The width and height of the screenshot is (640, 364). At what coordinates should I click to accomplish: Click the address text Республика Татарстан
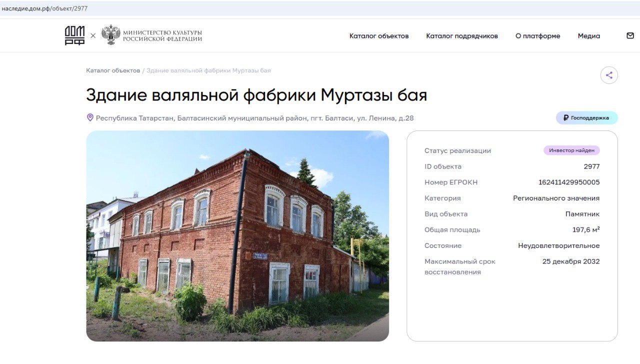(x=254, y=118)
